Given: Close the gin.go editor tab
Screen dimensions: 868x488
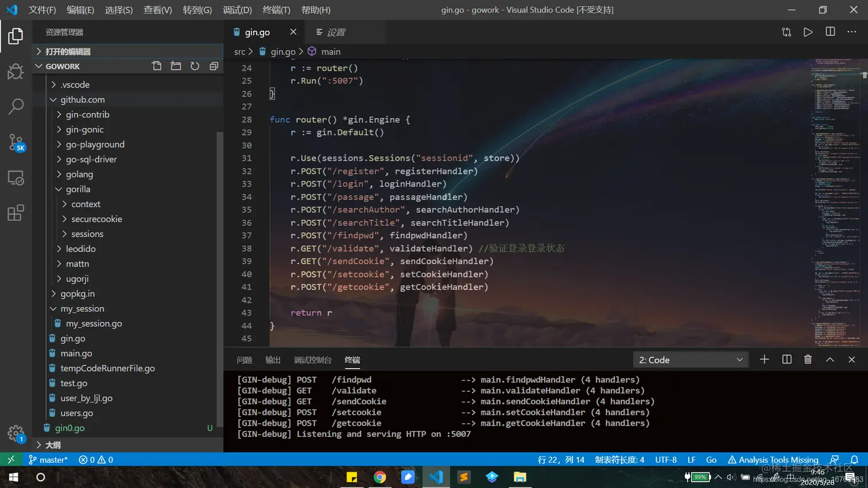Looking at the screenshot, I should point(293,32).
